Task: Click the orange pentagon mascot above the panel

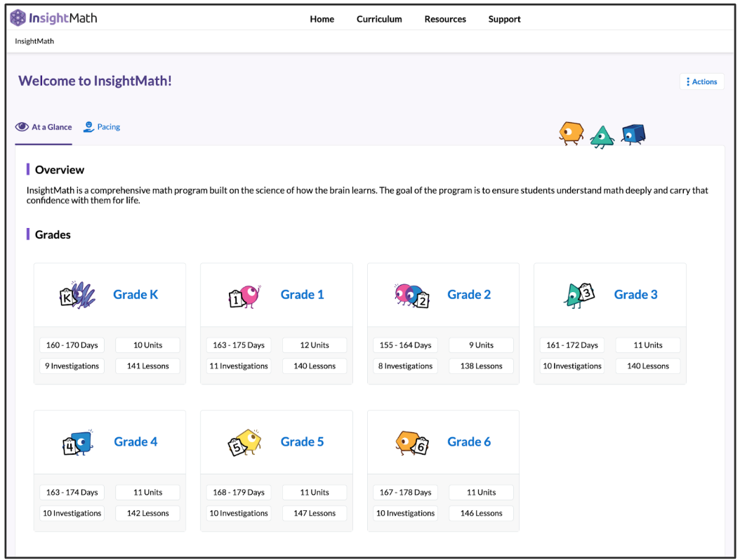Action: [x=571, y=133]
